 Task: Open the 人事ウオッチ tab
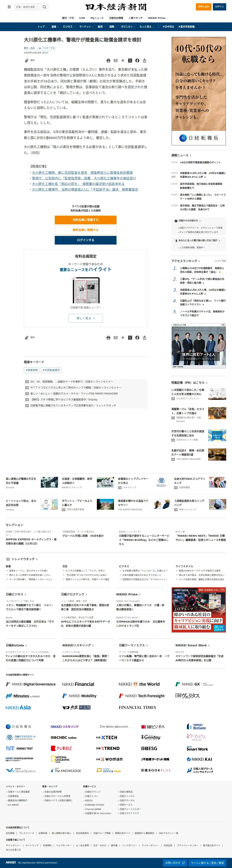coord(135,18)
